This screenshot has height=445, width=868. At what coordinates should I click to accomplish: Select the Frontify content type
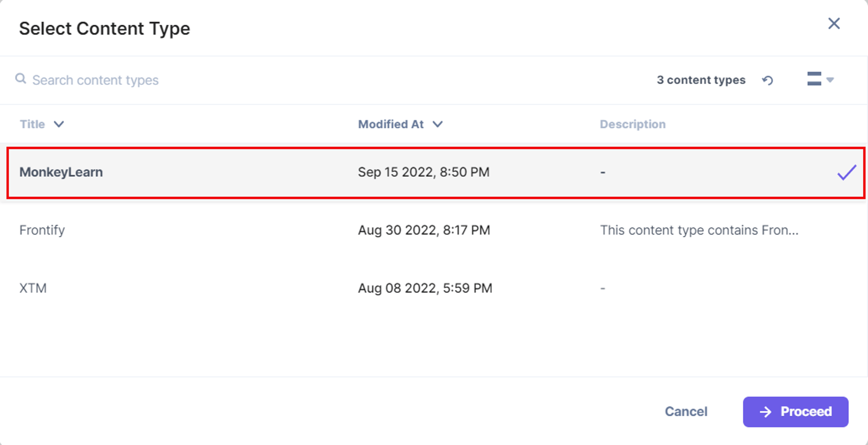click(x=434, y=230)
